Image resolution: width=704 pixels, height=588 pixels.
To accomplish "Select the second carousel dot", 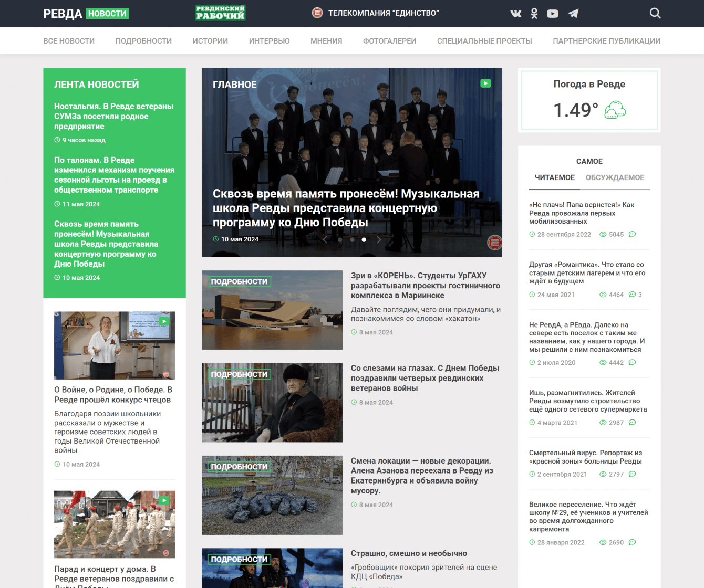I will pos(352,240).
